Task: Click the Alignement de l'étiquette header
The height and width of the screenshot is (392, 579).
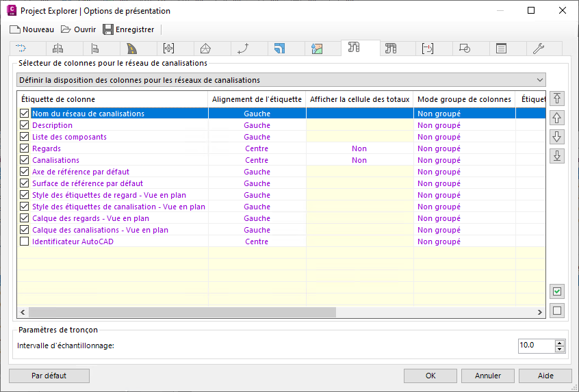Action: pyautogui.click(x=257, y=99)
